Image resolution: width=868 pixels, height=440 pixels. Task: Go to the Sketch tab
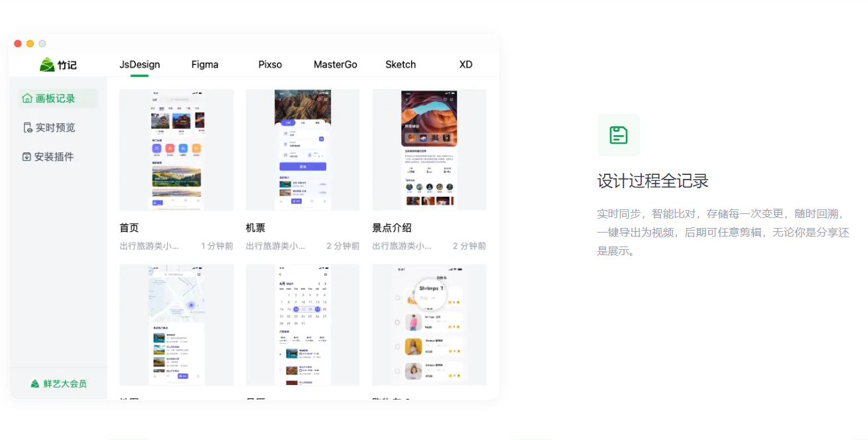401,64
